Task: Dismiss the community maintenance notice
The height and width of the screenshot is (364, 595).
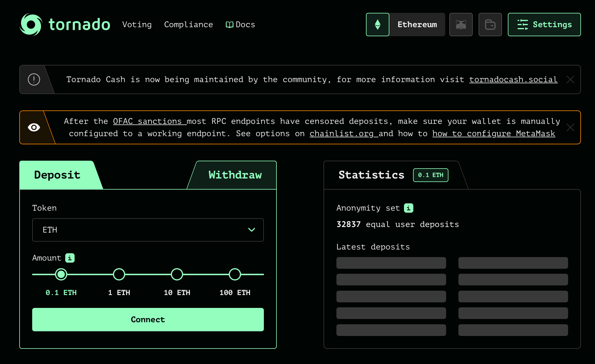Action: pos(570,79)
